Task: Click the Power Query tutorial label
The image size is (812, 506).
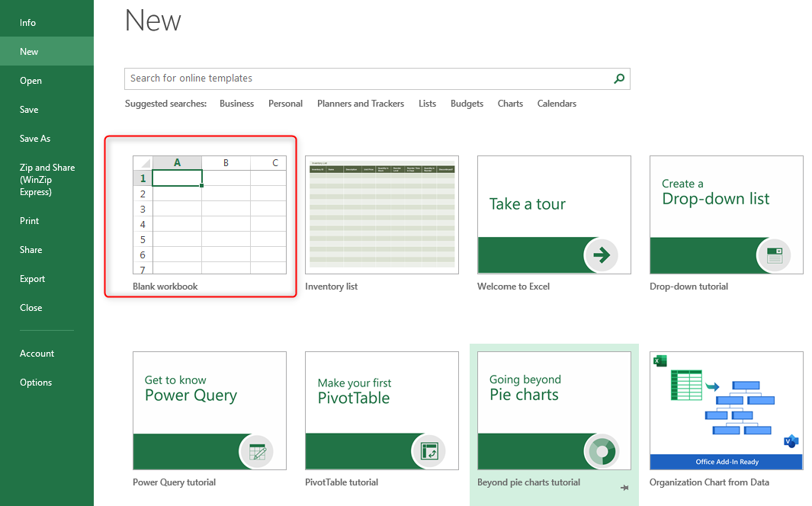Action: (174, 482)
